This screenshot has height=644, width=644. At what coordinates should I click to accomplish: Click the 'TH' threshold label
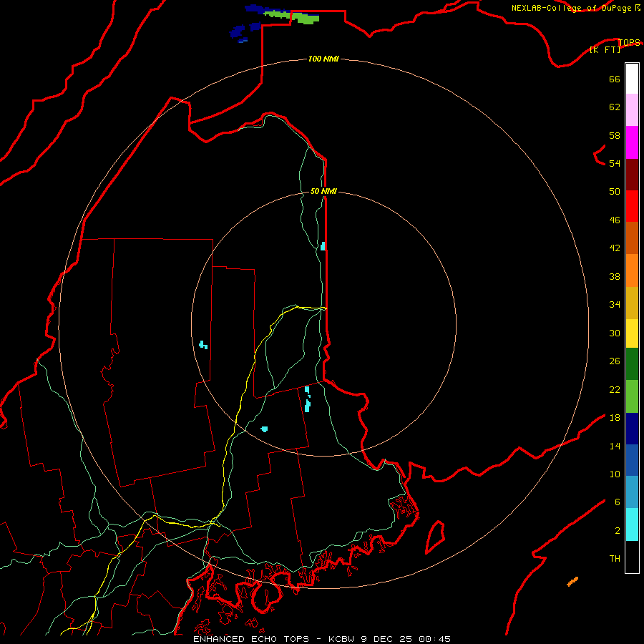point(615,558)
